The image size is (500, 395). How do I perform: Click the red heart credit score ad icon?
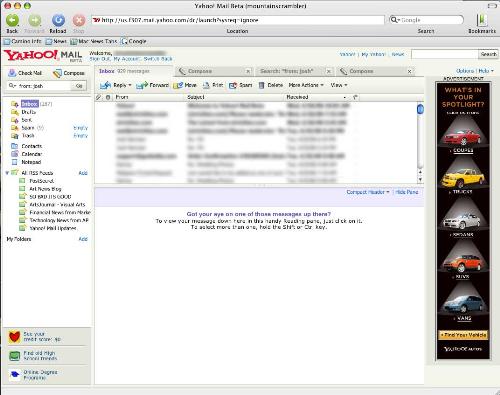click(x=14, y=337)
